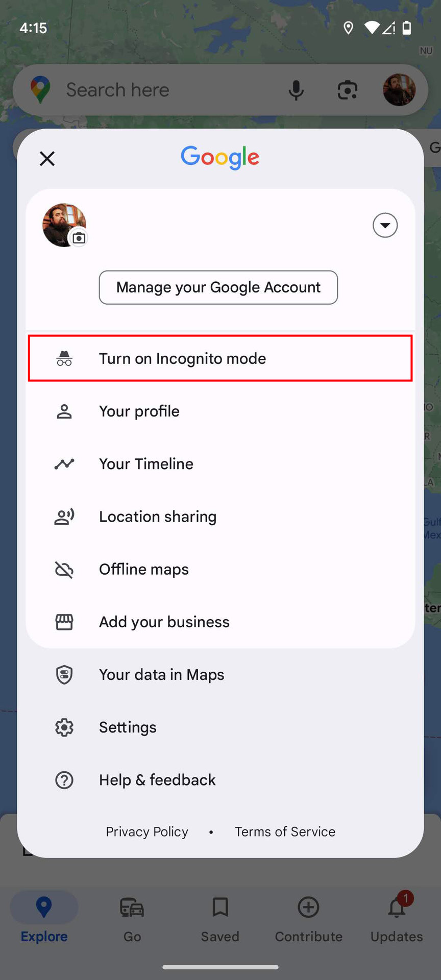Screen dimensions: 441x980
Task: Tap the Offline maps cloud icon
Action: [x=64, y=570]
